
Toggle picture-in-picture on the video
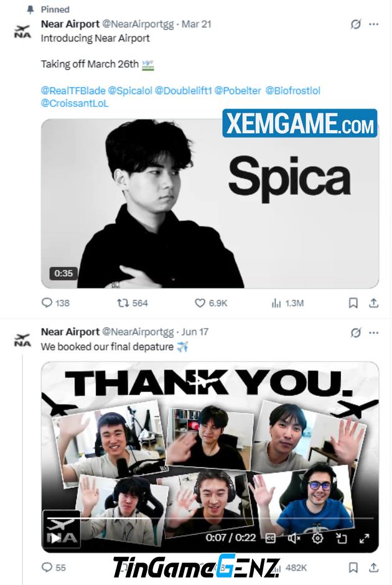tap(341, 538)
